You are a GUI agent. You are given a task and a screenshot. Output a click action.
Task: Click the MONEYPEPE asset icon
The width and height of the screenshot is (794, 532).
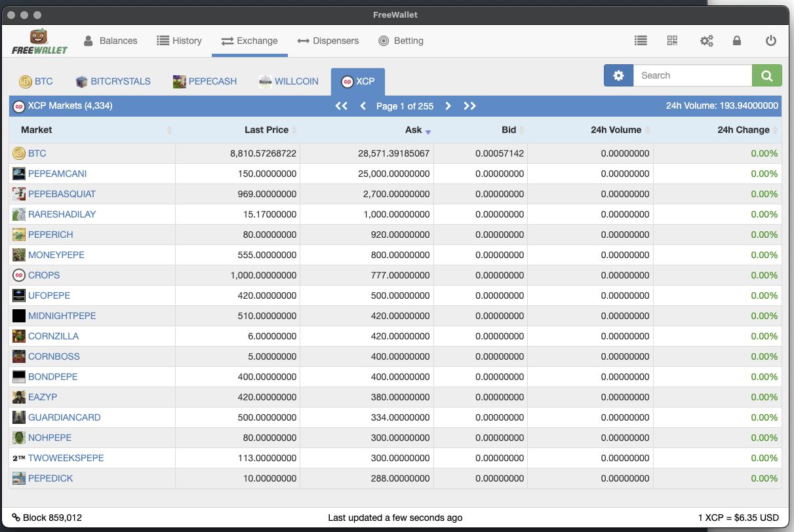click(19, 255)
